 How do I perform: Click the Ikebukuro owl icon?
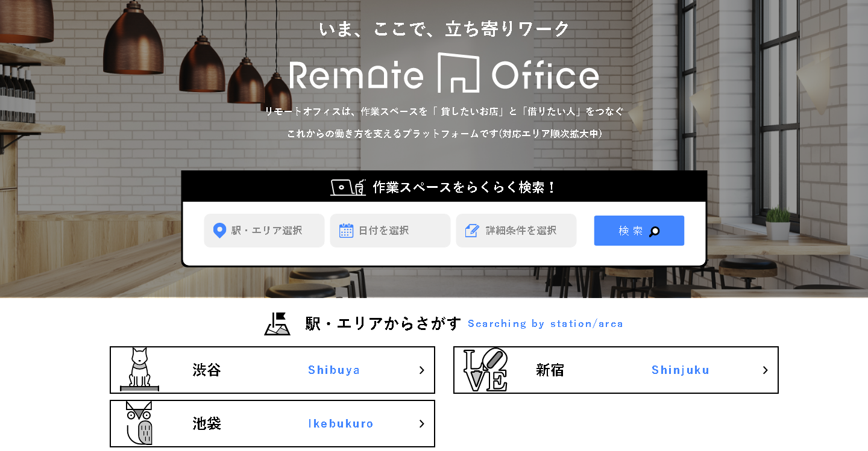pos(139,423)
